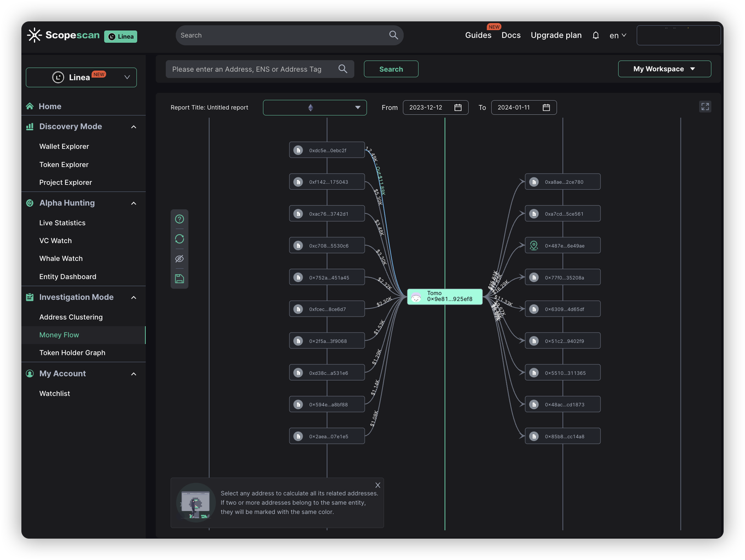
Task: Toggle the eye visibility icon in graph toolbar
Action: coord(179,259)
